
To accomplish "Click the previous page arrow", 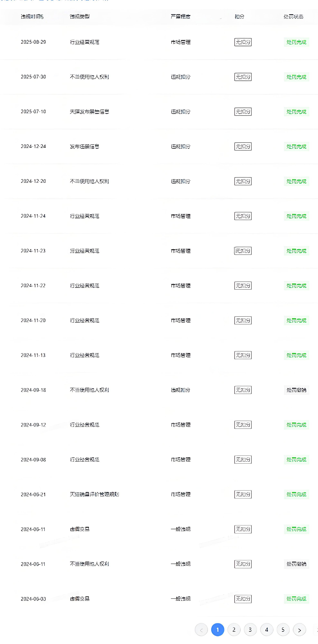I will [x=201, y=630].
